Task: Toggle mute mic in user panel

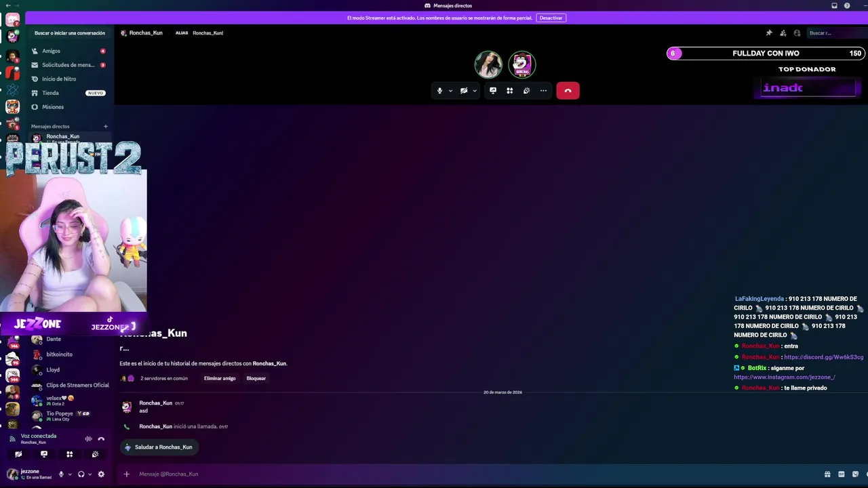Action: pos(61,474)
